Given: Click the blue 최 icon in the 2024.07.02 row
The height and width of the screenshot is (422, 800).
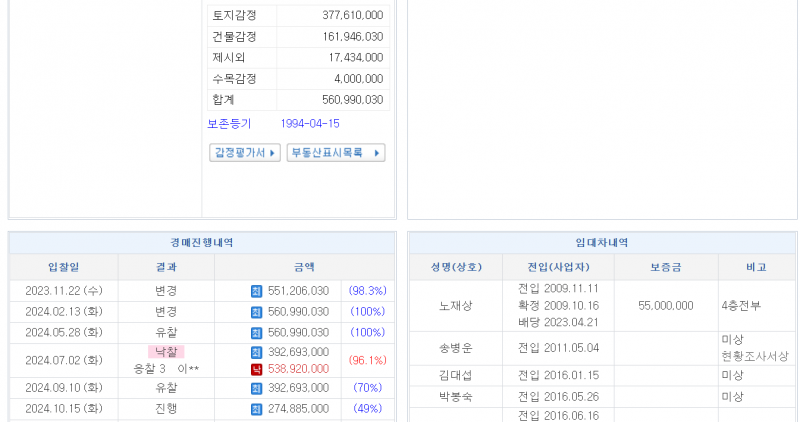Looking at the screenshot, I should pyautogui.click(x=256, y=352).
